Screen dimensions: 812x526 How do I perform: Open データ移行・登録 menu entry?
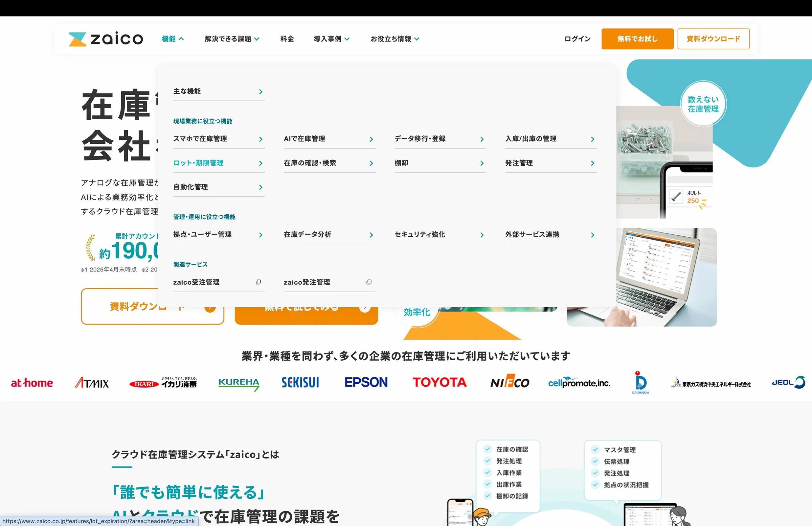click(x=440, y=139)
